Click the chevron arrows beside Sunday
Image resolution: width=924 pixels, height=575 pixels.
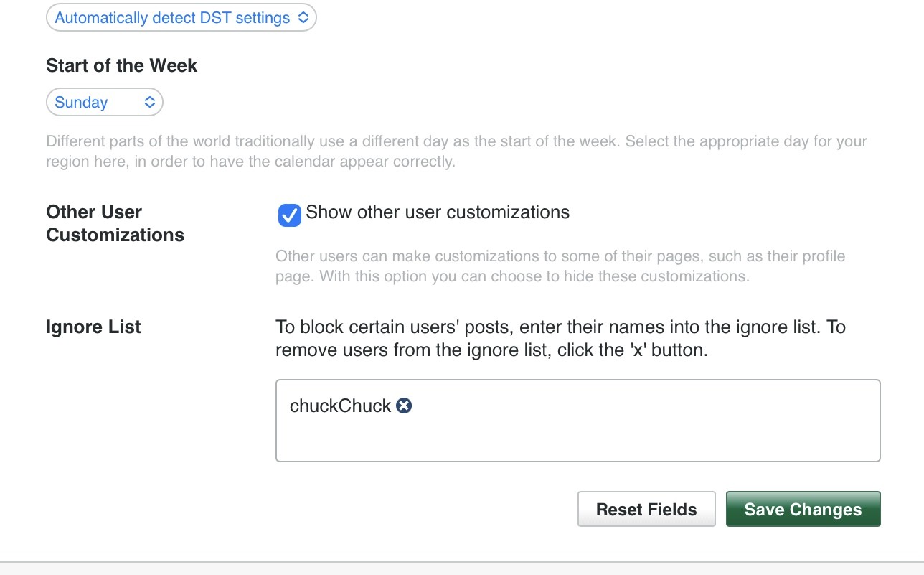click(150, 103)
